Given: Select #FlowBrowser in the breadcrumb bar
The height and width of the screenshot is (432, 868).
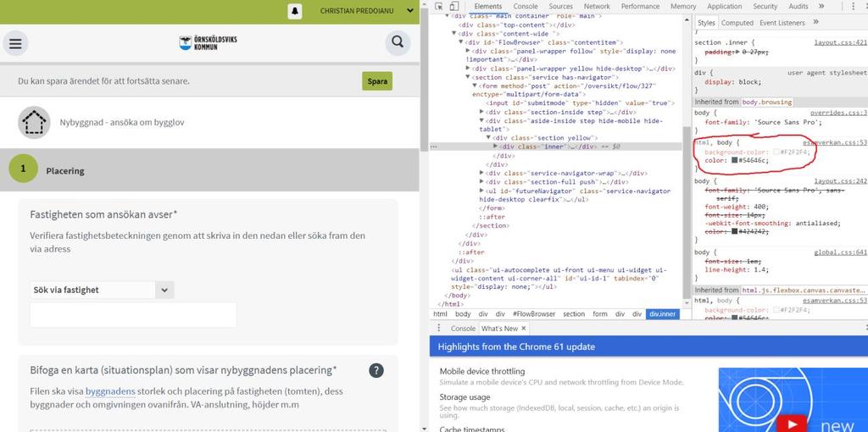Looking at the screenshot, I should click(x=534, y=313).
